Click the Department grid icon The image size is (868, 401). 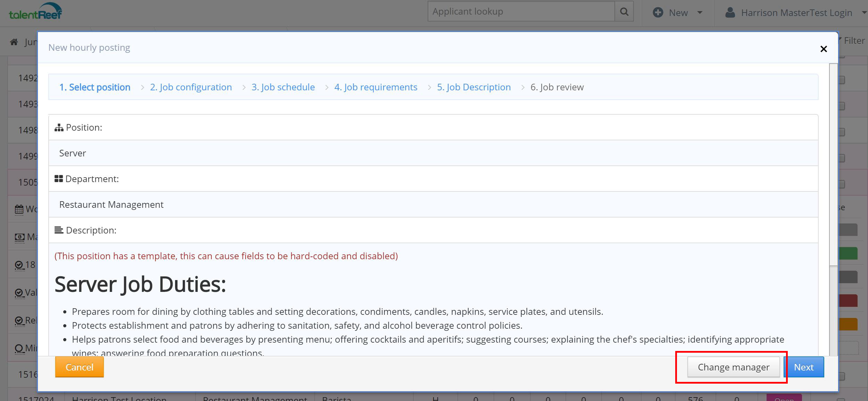point(58,178)
